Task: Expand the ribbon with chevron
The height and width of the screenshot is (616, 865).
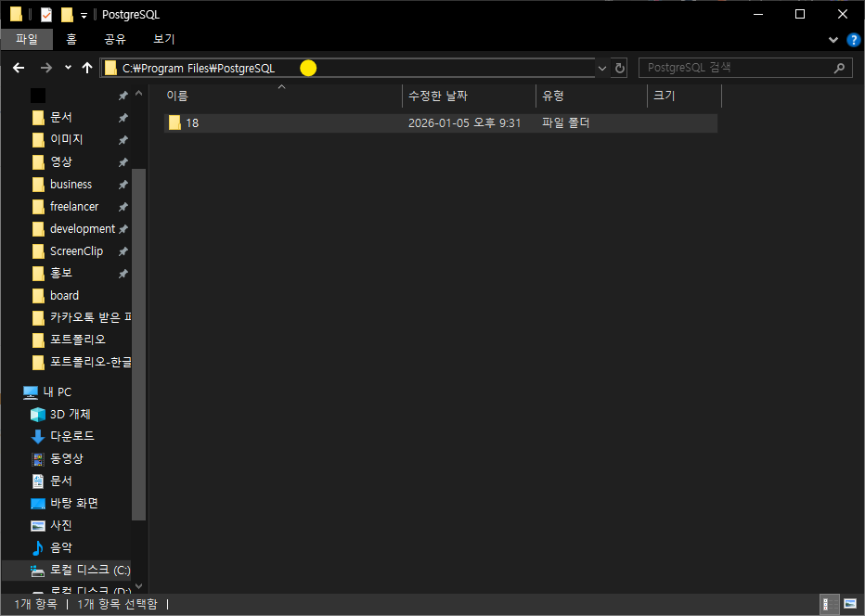Action: point(833,40)
